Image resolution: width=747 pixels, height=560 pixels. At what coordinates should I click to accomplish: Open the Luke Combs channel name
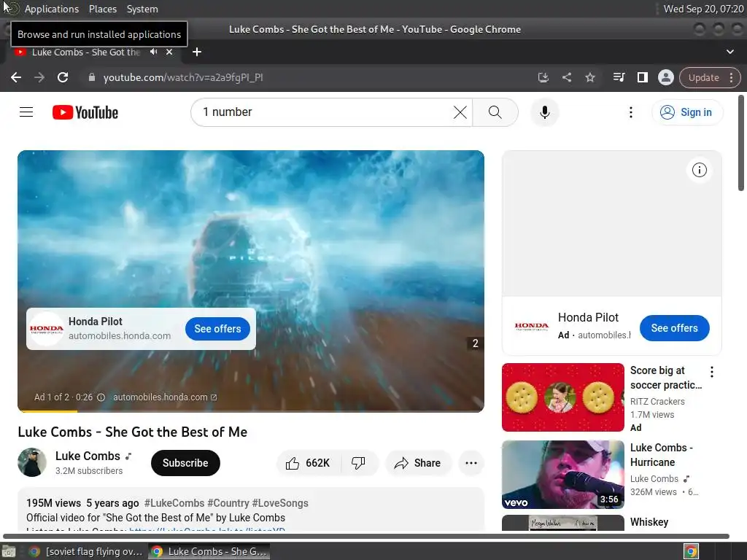tap(88, 456)
